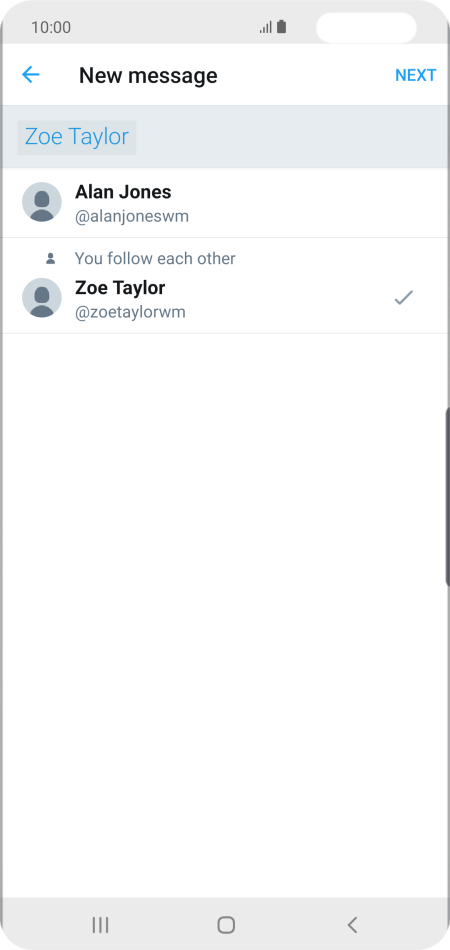The height and width of the screenshot is (950, 450).
Task: Click Zoe Taylor profile avatar
Action: (42, 297)
